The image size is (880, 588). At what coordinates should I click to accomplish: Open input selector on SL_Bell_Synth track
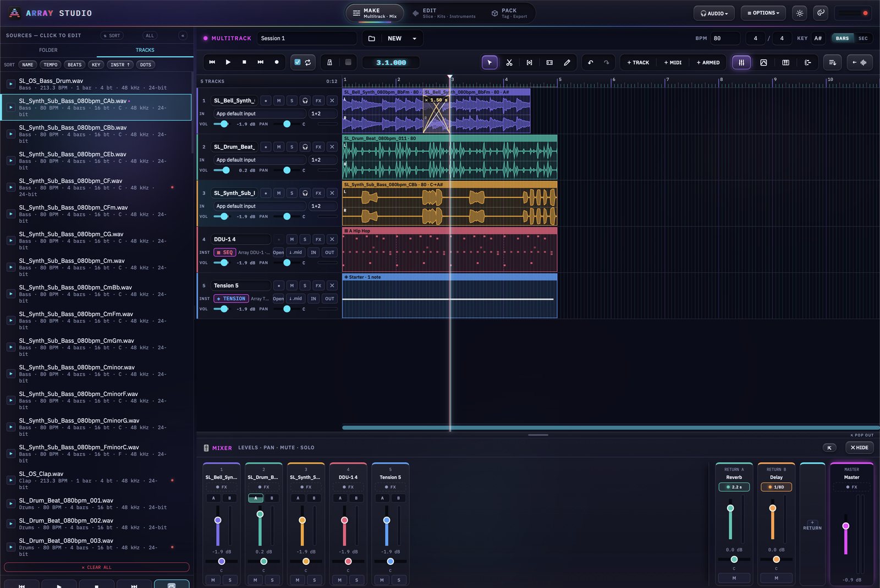(x=260, y=114)
